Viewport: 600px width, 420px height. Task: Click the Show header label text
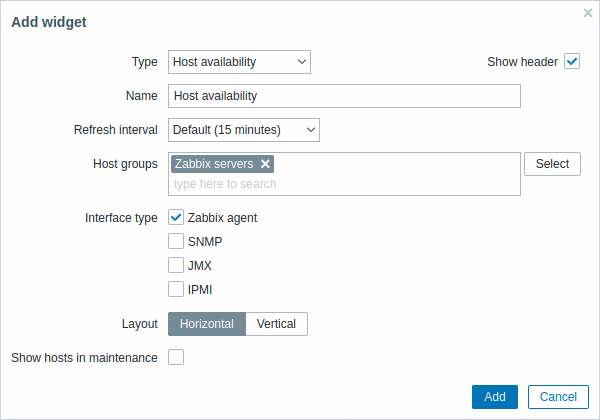click(522, 62)
